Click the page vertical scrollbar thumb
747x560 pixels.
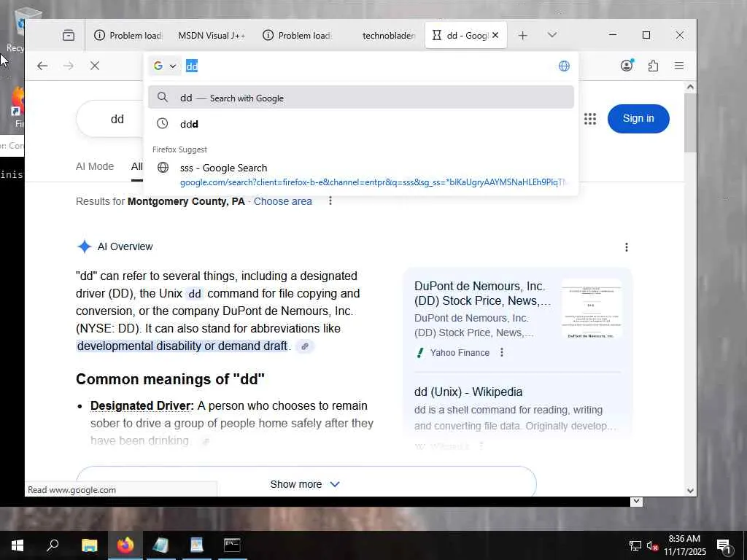[x=690, y=122]
